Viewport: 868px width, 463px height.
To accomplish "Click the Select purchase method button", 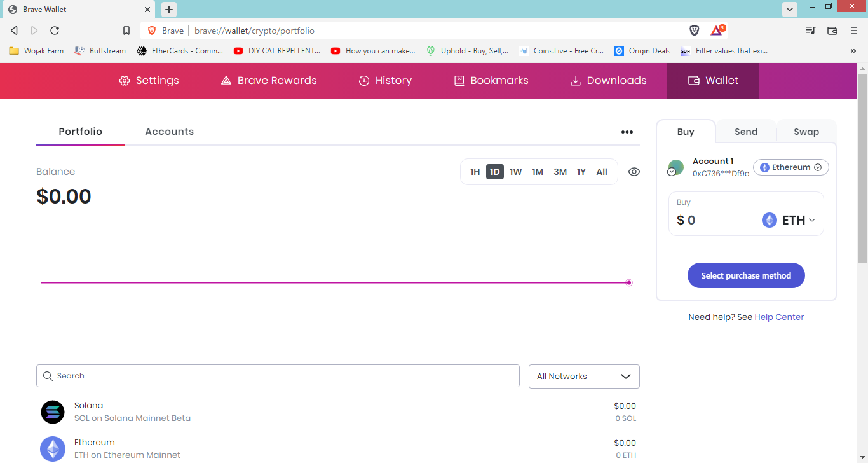I will pyautogui.click(x=746, y=275).
